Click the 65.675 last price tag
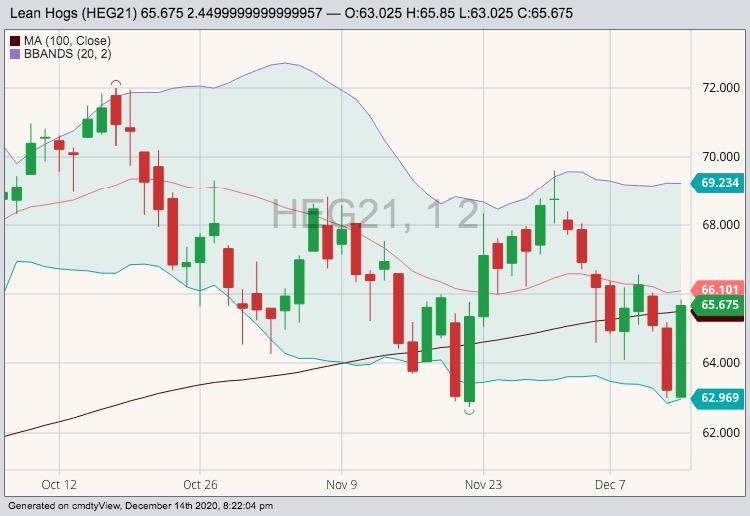 (718, 305)
